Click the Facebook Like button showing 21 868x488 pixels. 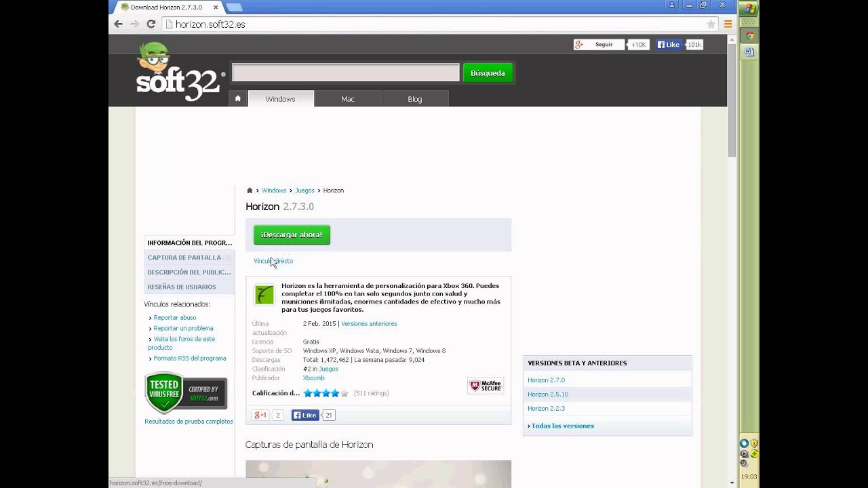[x=305, y=415]
